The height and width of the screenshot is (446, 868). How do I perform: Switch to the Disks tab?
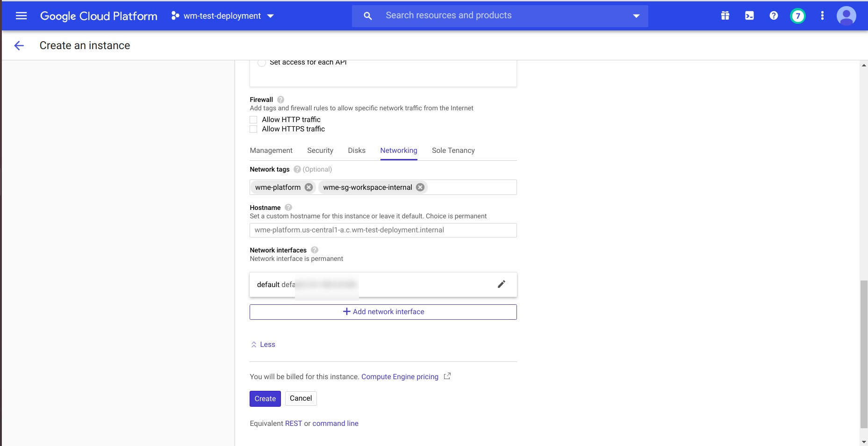pos(357,151)
